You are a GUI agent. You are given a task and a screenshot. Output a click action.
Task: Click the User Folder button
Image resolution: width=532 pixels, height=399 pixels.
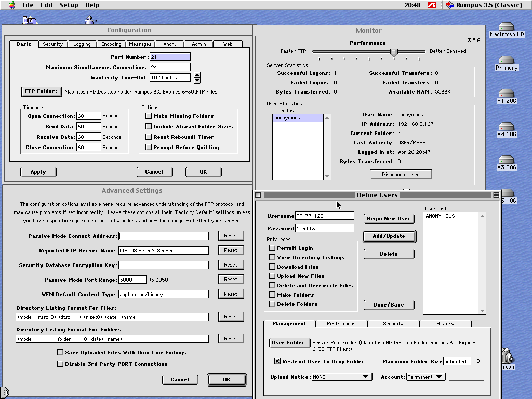point(290,343)
